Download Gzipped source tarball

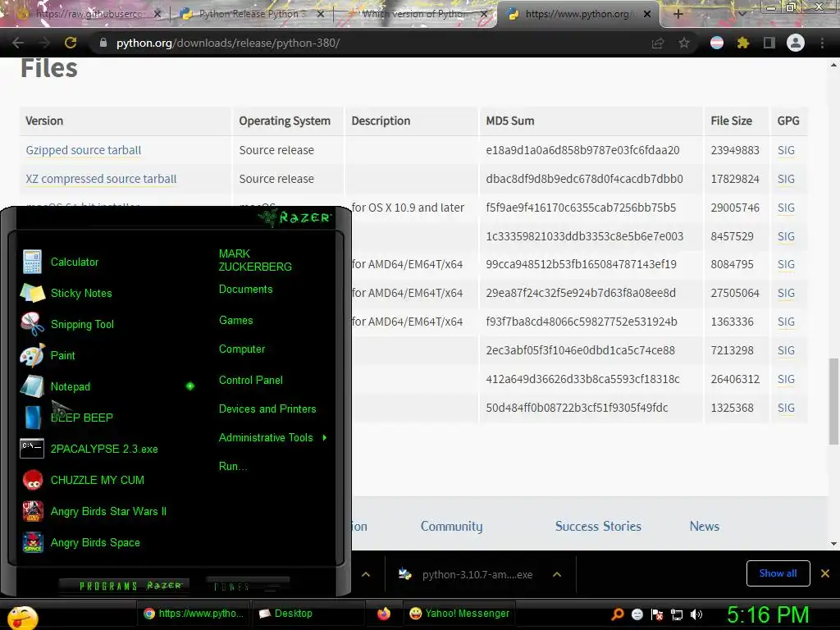click(84, 150)
